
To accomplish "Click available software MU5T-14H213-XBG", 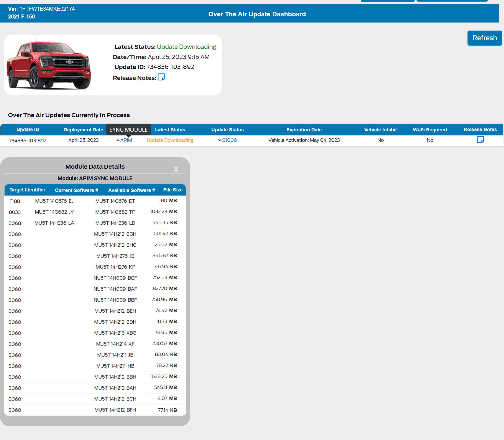I will [x=115, y=333].
